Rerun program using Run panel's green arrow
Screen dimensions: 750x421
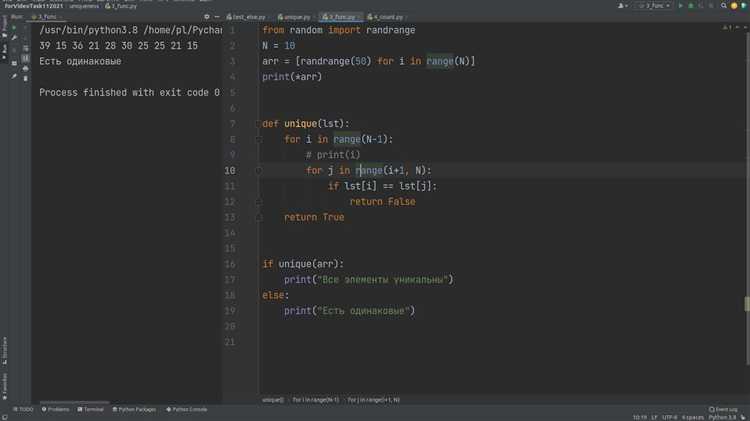[x=13, y=29]
